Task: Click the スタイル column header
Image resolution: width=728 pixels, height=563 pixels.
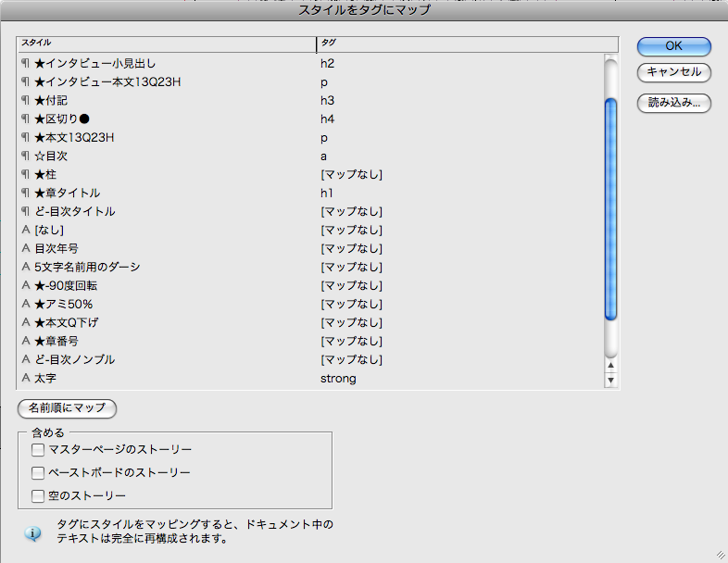Action: [x=167, y=44]
